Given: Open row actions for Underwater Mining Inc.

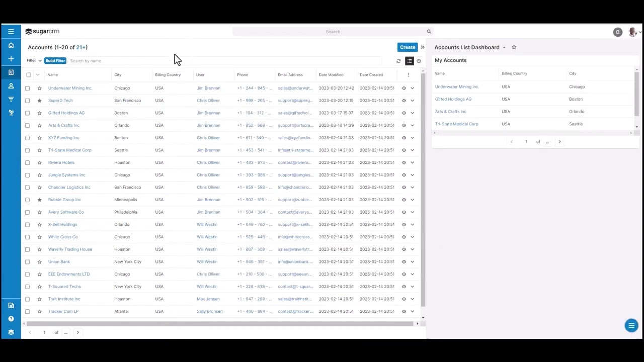Looking at the screenshot, I should [413, 88].
